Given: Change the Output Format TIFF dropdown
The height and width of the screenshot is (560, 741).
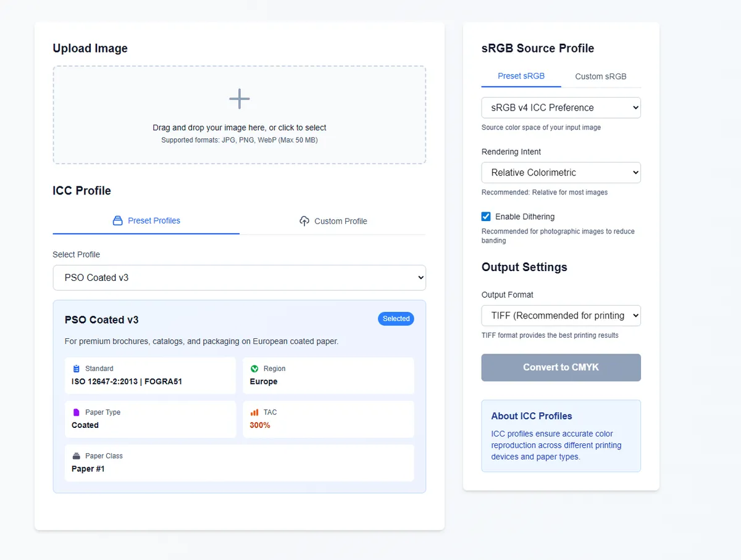Looking at the screenshot, I should click(561, 316).
